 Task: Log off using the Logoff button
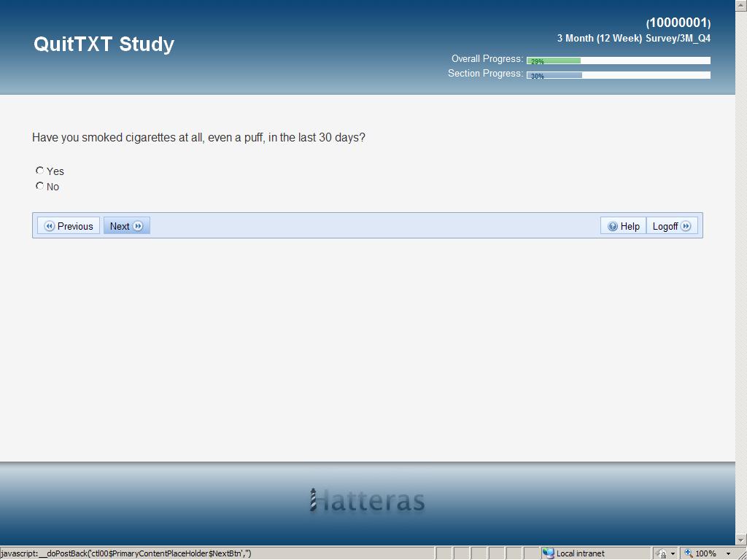point(672,226)
